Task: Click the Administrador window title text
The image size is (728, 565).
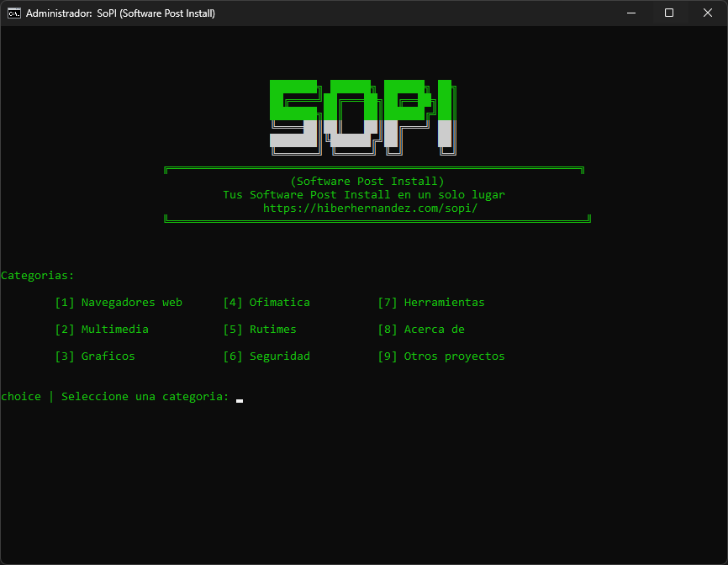Action: pyautogui.click(x=120, y=13)
